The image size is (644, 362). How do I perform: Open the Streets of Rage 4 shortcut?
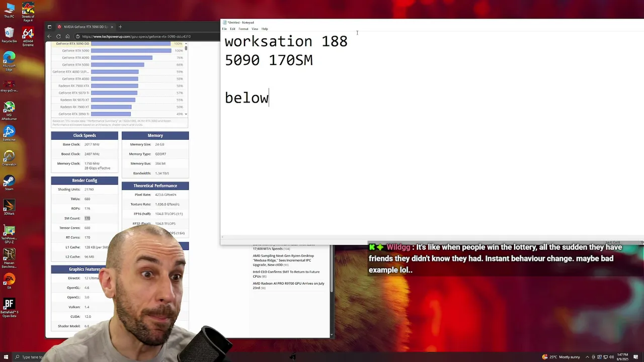28,12
